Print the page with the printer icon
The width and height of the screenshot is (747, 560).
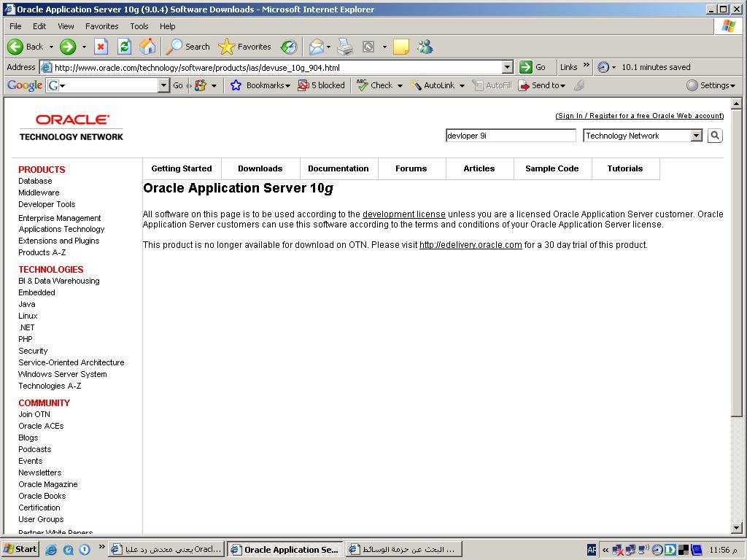(x=345, y=47)
